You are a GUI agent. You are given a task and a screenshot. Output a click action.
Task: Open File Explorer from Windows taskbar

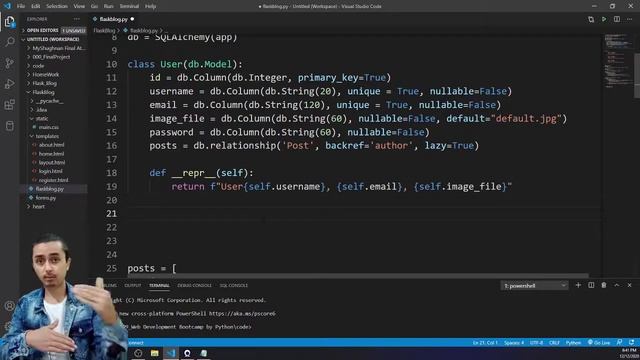tap(154, 353)
